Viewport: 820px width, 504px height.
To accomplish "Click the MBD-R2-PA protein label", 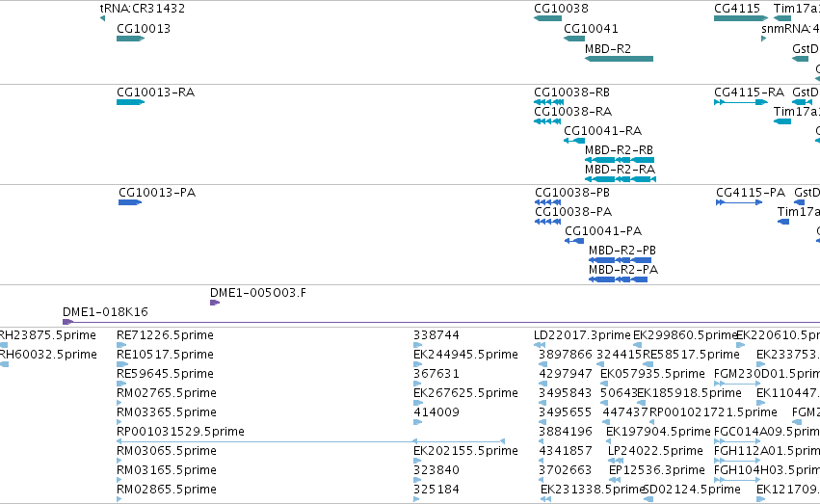I will coord(623,270).
